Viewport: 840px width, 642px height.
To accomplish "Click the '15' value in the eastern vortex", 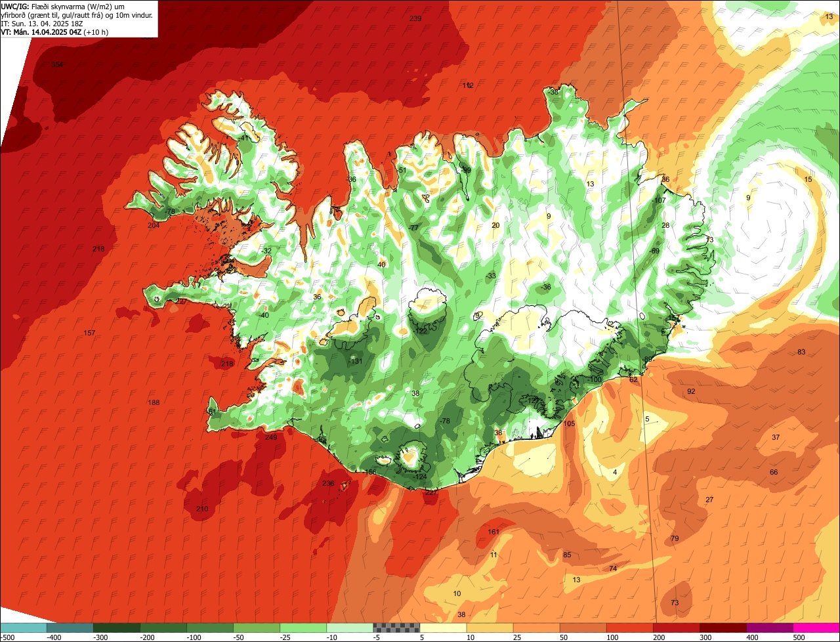I will pos(808,179).
